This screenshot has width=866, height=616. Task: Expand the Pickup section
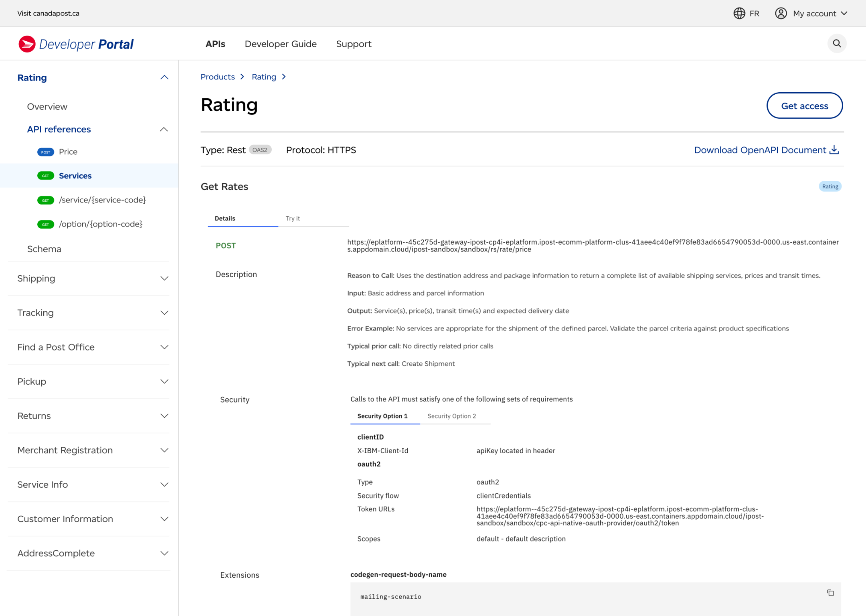(x=164, y=381)
